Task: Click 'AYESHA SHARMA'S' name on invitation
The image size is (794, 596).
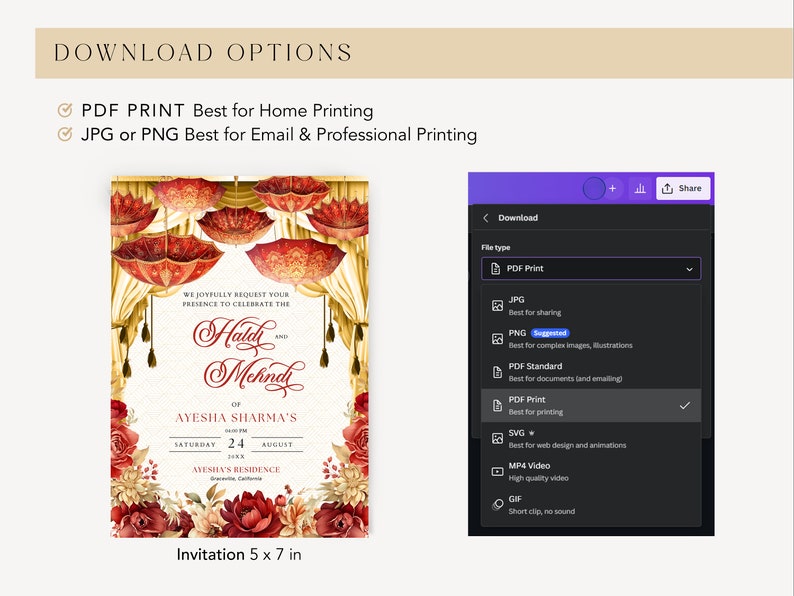Action: point(236,418)
